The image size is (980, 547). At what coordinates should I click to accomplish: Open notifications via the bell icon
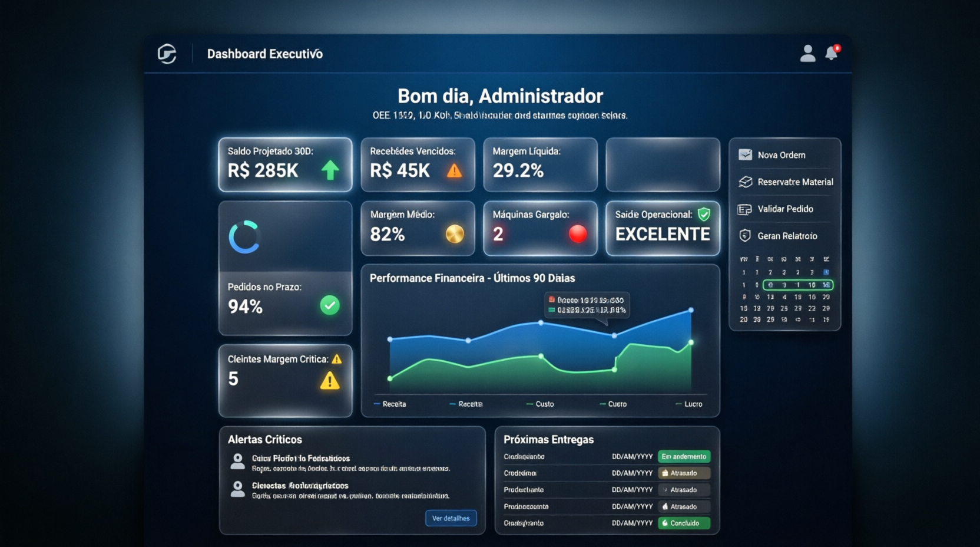tap(832, 54)
